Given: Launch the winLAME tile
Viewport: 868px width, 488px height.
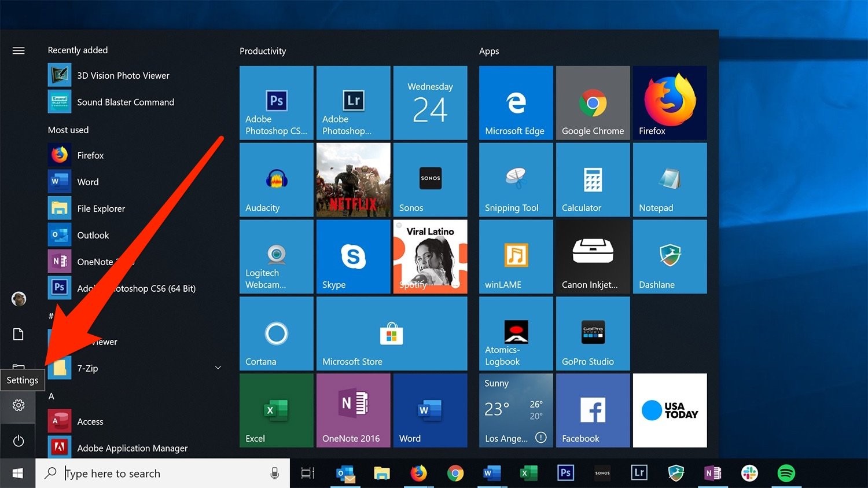Looking at the screenshot, I should [516, 256].
